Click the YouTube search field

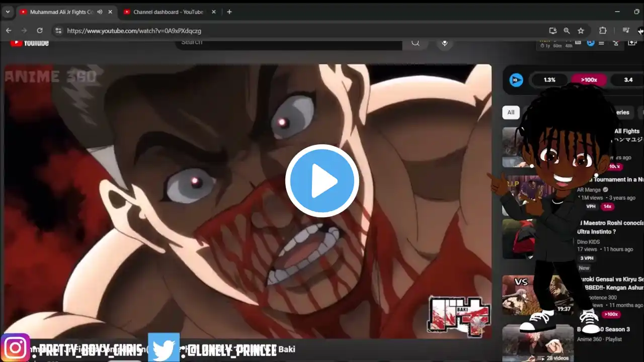288,43
